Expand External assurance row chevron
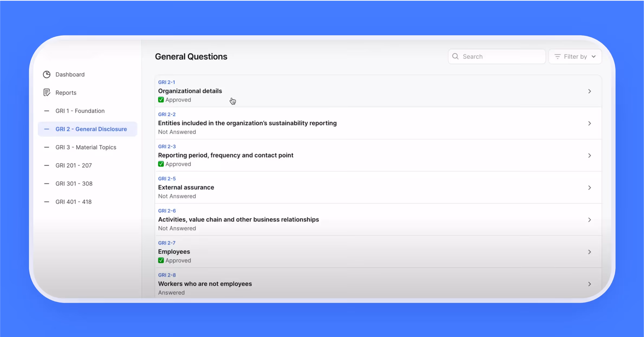 point(590,188)
